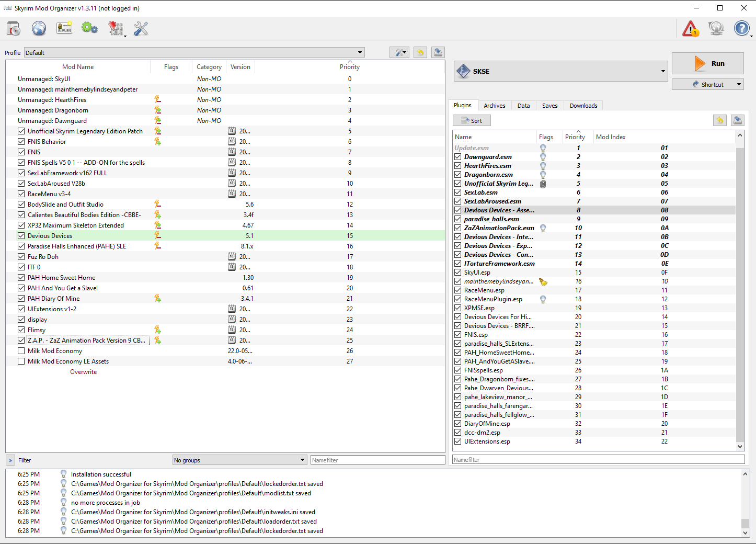Click the Sort plugins button
Screen dimensions: 756x544
pyautogui.click(x=472, y=120)
